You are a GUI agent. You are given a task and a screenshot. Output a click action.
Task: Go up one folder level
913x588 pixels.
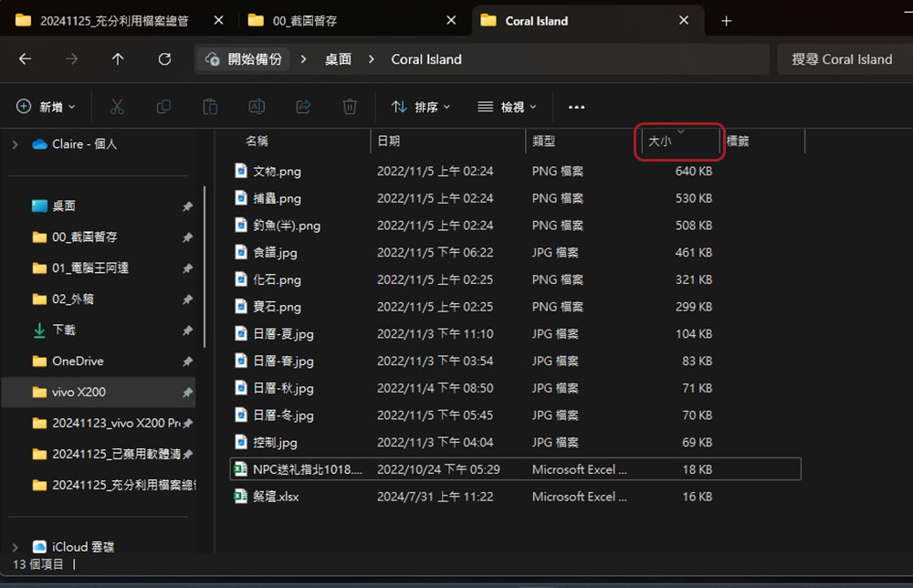118,58
